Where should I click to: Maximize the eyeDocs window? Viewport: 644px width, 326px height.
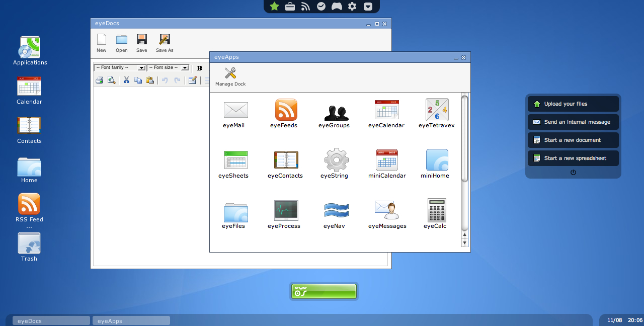pos(377,24)
